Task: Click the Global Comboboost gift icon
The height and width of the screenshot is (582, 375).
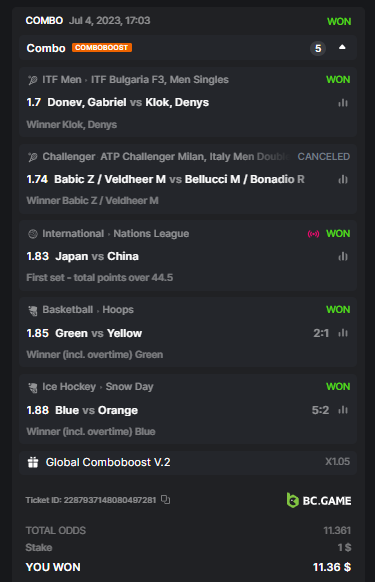Action: click(x=33, y=462)
